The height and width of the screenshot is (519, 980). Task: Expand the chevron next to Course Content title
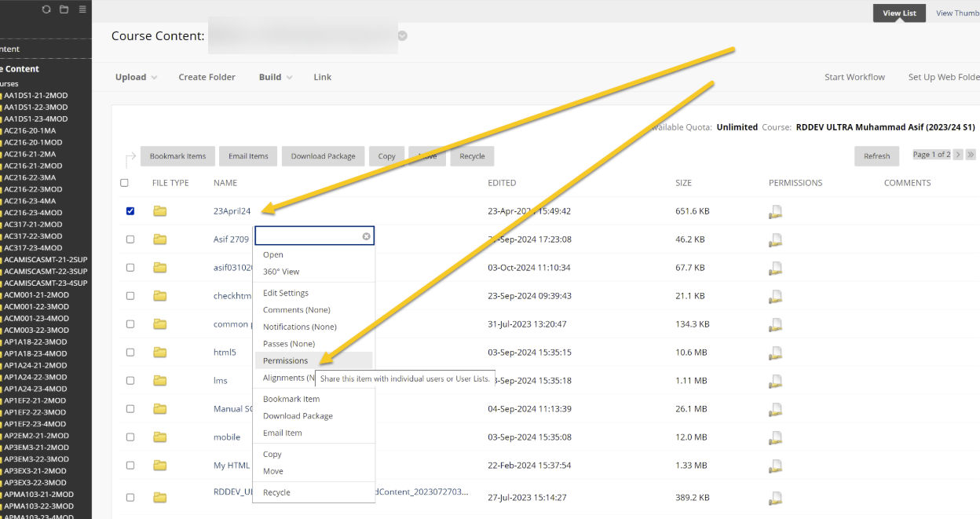(x=403, y=36)
